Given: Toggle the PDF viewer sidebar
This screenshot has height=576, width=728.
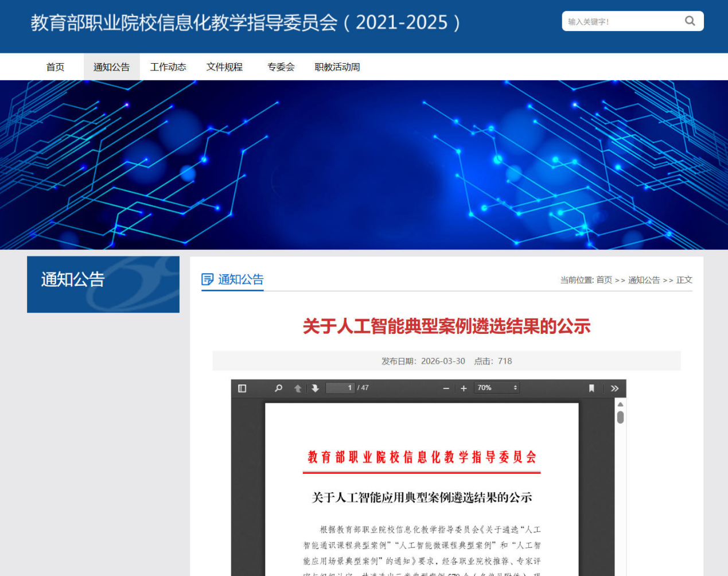Looking at the screenshot, I should click(242, 388).
